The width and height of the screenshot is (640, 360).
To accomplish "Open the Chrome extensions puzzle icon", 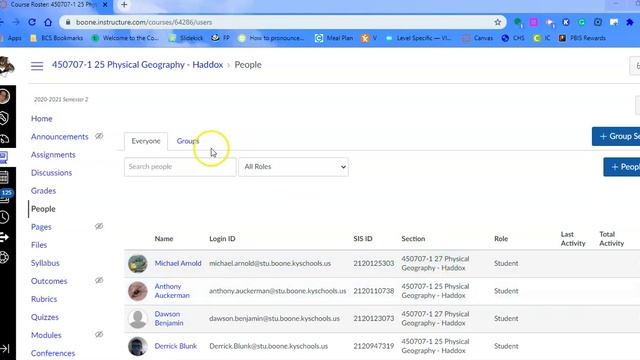I will point(629,22).
